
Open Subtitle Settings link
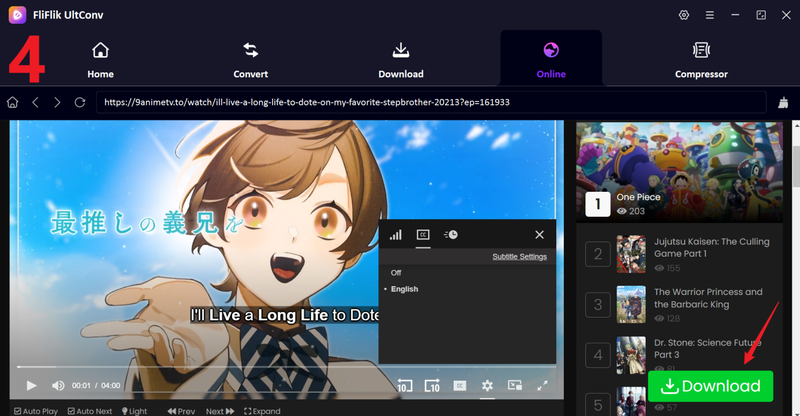519,256
